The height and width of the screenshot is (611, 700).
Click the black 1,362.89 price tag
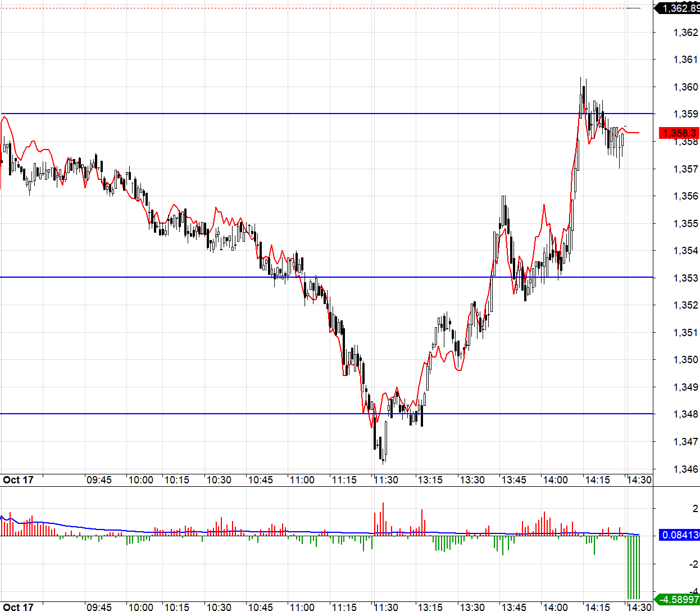pyautogui.click(x=679, y=8)
